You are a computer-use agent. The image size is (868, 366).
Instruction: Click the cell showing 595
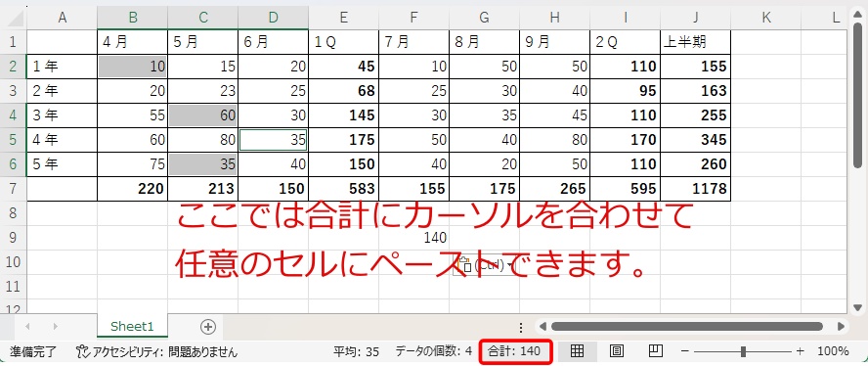[625, 189]
